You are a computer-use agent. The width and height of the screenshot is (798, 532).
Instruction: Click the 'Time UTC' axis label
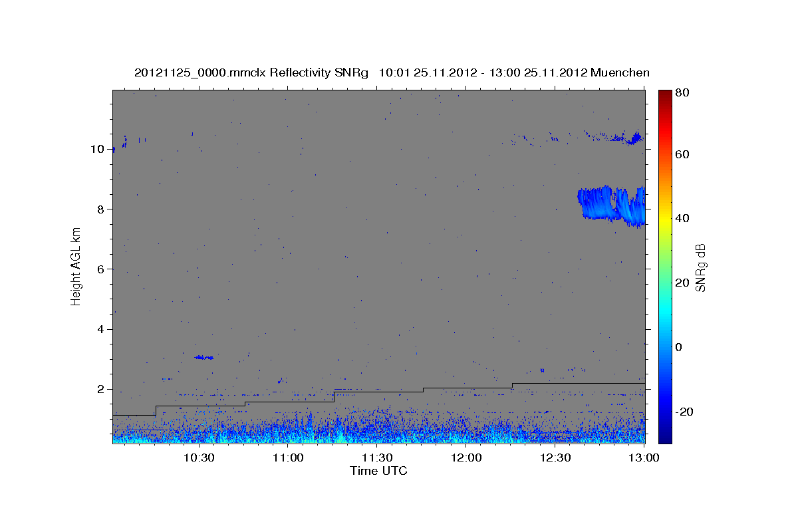click(378, 471)
